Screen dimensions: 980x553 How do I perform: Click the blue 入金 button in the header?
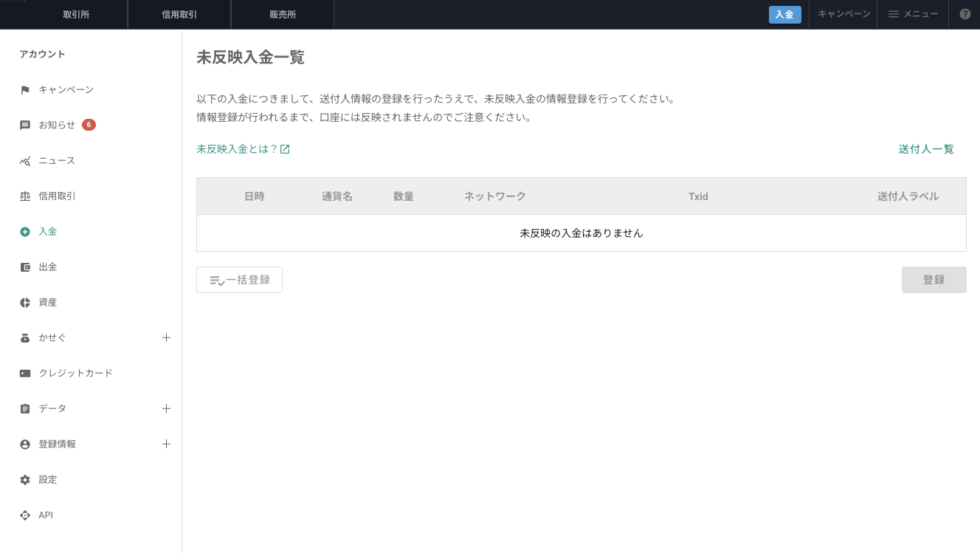(784, 14)
